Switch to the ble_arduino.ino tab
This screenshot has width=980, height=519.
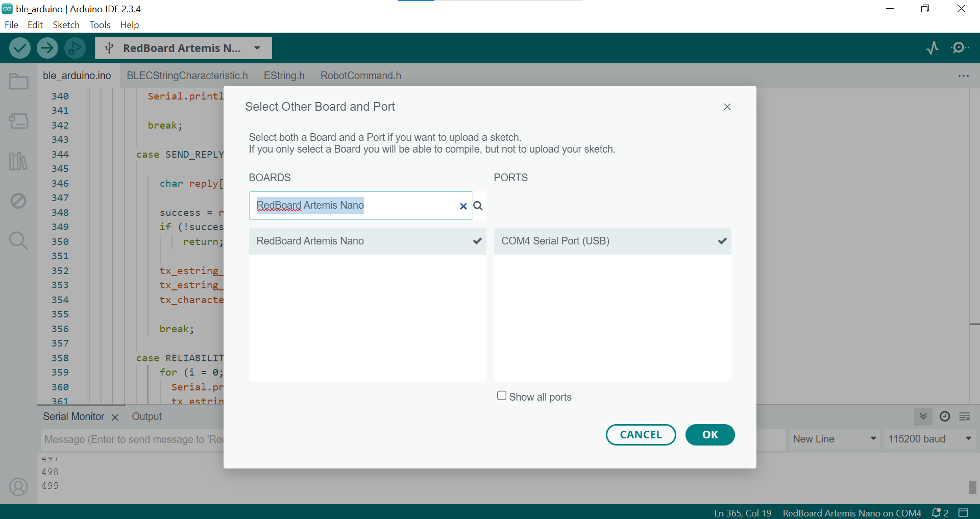coord(77,76)
